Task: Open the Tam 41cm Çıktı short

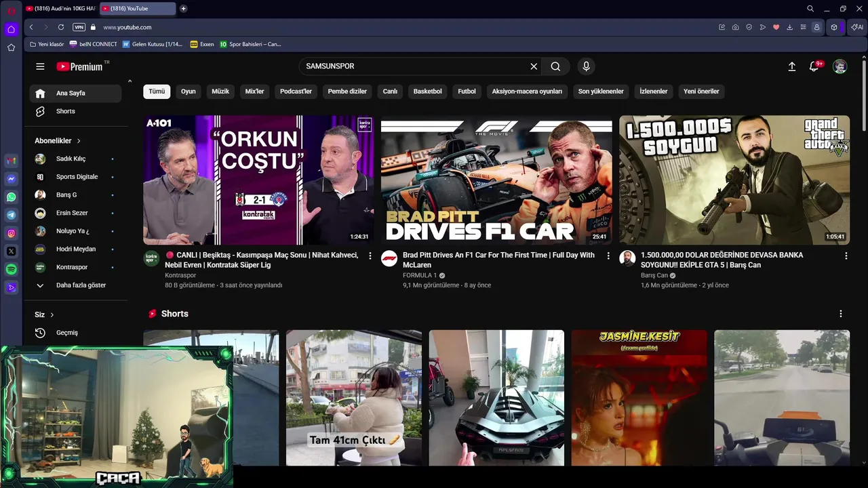Action: 354,398
